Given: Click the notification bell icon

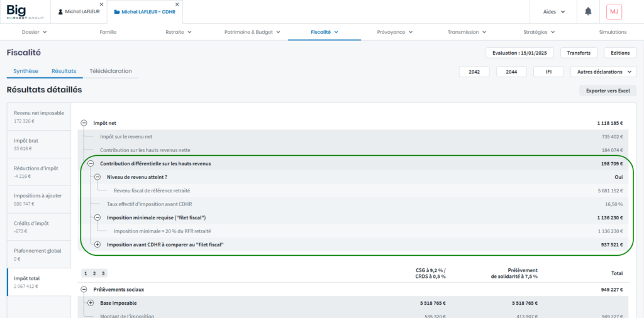Looking at the screenshot, I should tap(588, 11).
